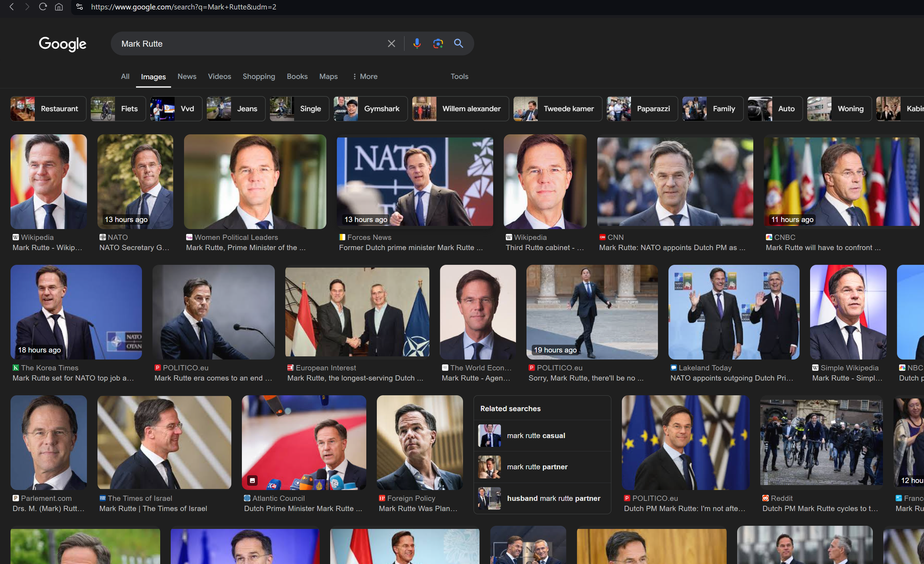
Task: Open 'Mark Rutte - Agen...' World Economic link
Action: coord(476,378)
